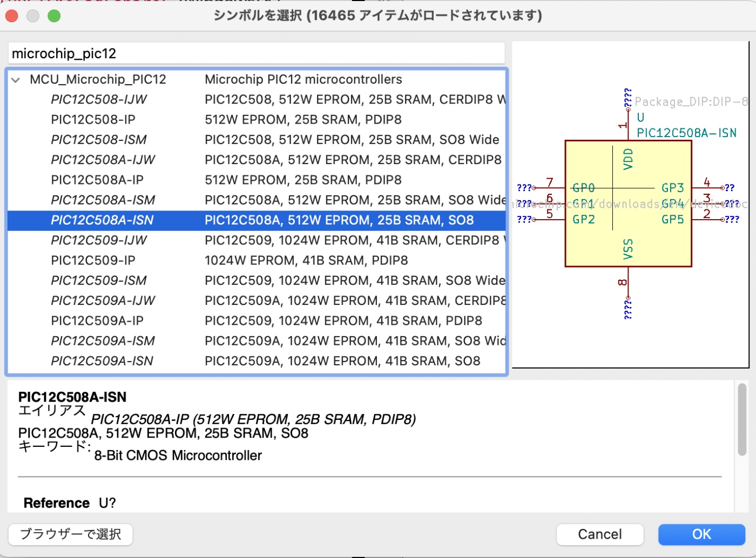Select the PIC12C509A-IP symbol

click(256, 321)
